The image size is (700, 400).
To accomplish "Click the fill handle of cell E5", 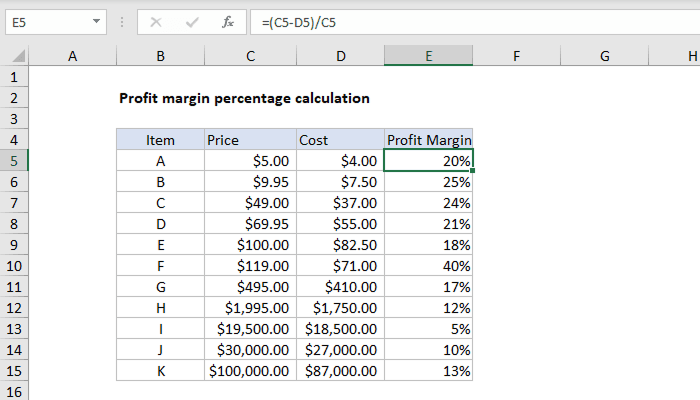I will [x=473, y=171].
